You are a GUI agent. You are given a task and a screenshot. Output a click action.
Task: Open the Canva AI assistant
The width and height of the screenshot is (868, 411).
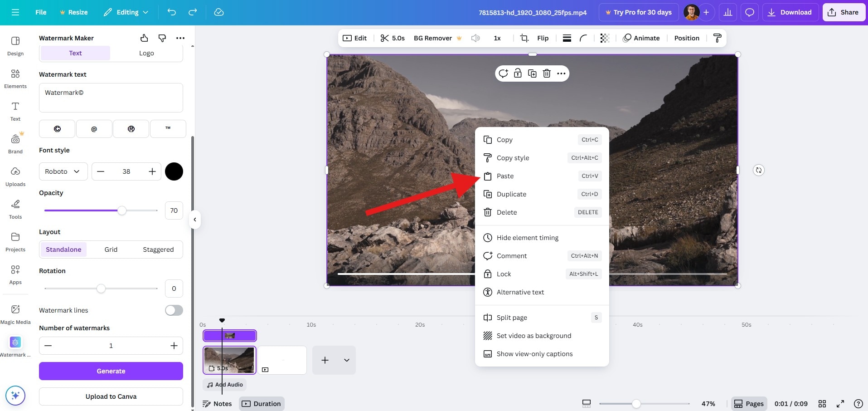pyautogui.click(x=15, y=396)
